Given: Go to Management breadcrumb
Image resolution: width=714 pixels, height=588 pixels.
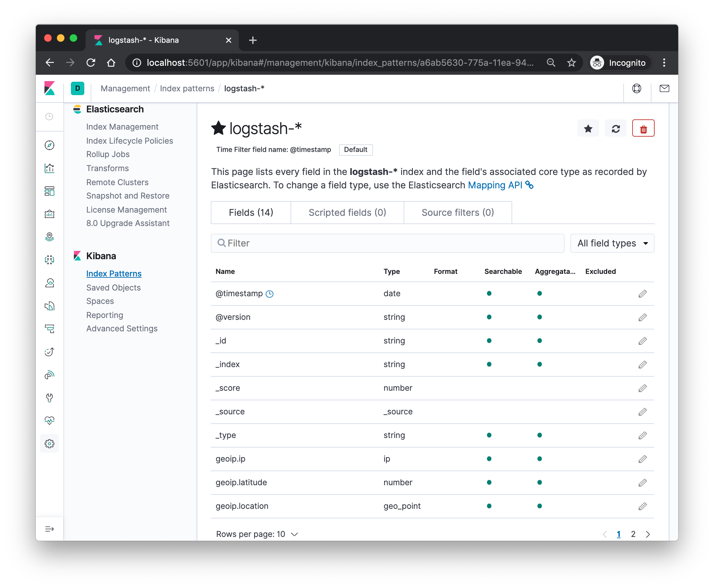Looking at the screenshot, I should 125,88.
